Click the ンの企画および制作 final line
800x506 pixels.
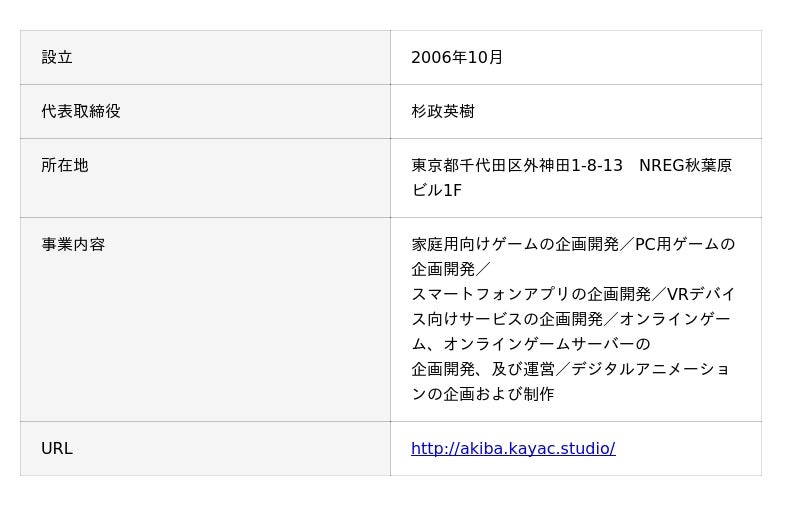pos(483,394)
